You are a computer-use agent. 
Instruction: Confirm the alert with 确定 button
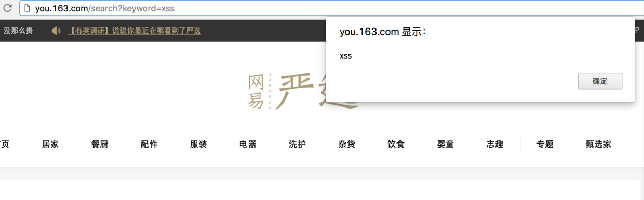click(x=600, y=81)
